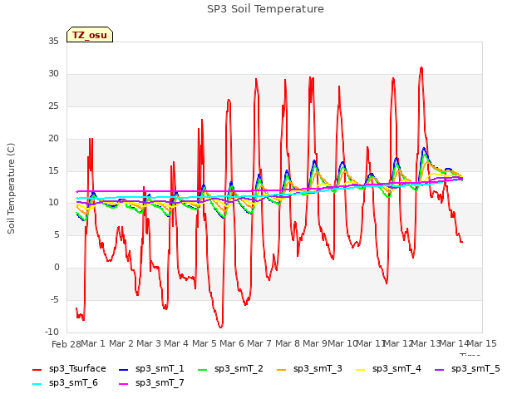Toggle sp3_smT_6 legend entry
The image size is (532, 399).
pos(65,382)
